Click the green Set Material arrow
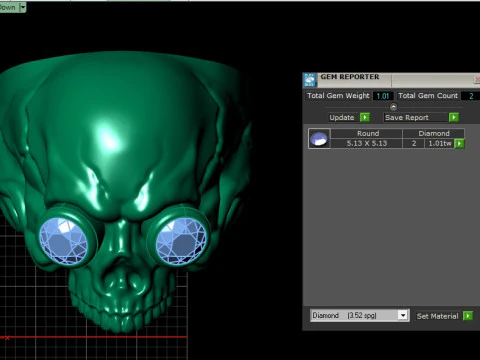480x360 pixels. [x=468, y=316]
